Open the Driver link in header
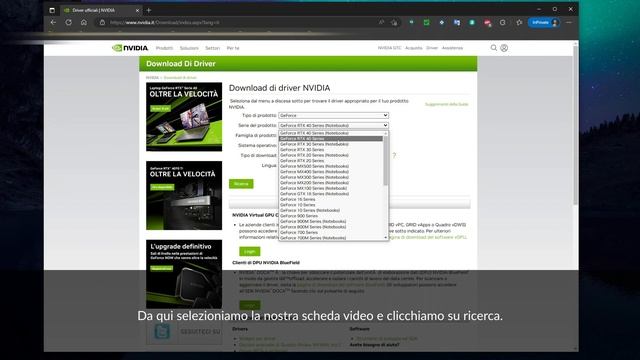Viewport: 640px width, 360px height. (432, 48)
